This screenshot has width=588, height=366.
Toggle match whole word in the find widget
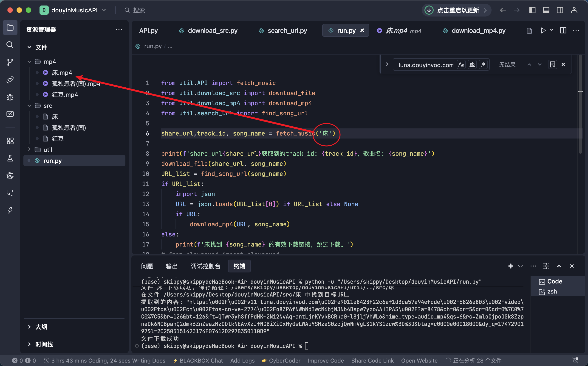472,65
